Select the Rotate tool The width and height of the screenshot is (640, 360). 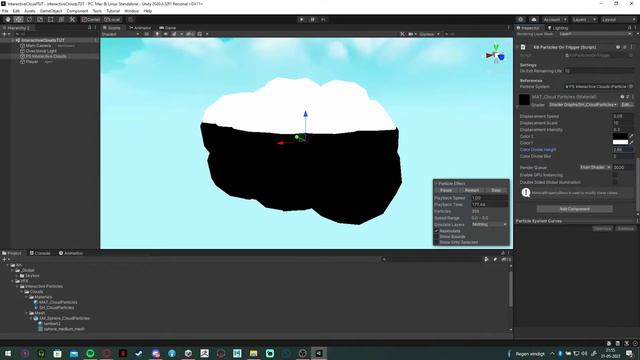coord(29,19)
